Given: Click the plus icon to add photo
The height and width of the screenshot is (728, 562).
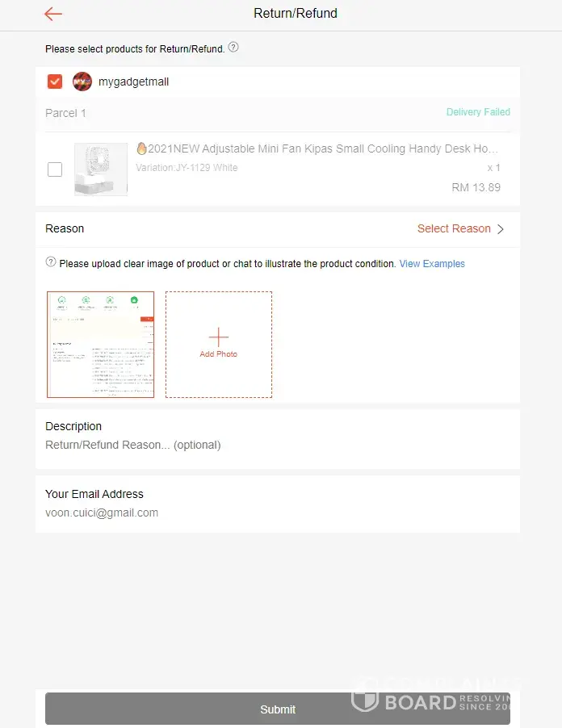Looking at the screenshot, I should 218,337.
